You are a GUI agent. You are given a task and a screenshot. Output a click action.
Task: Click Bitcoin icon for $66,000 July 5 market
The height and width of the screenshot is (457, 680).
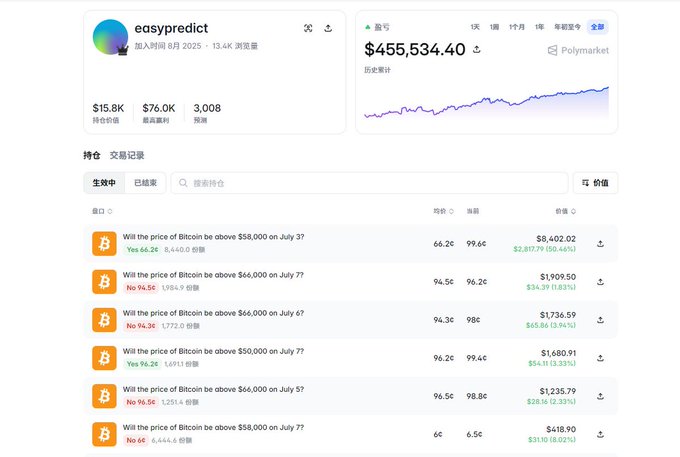104,396
